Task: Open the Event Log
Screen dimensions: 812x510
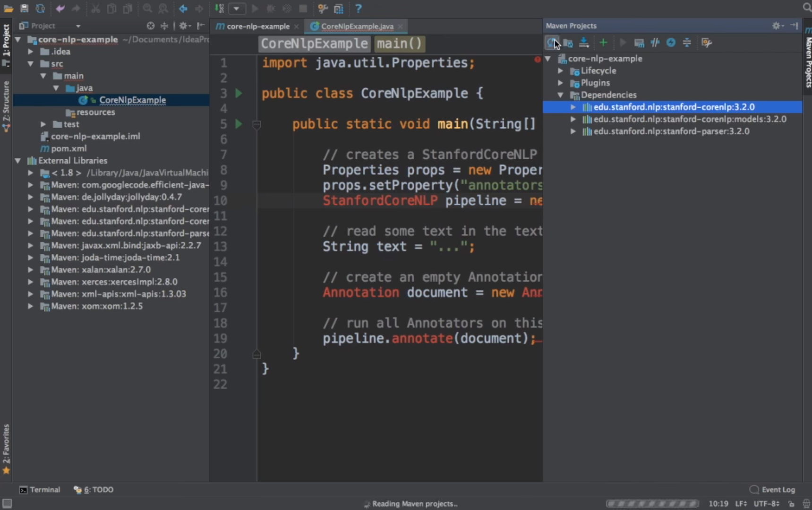Action: coord(772,490)
